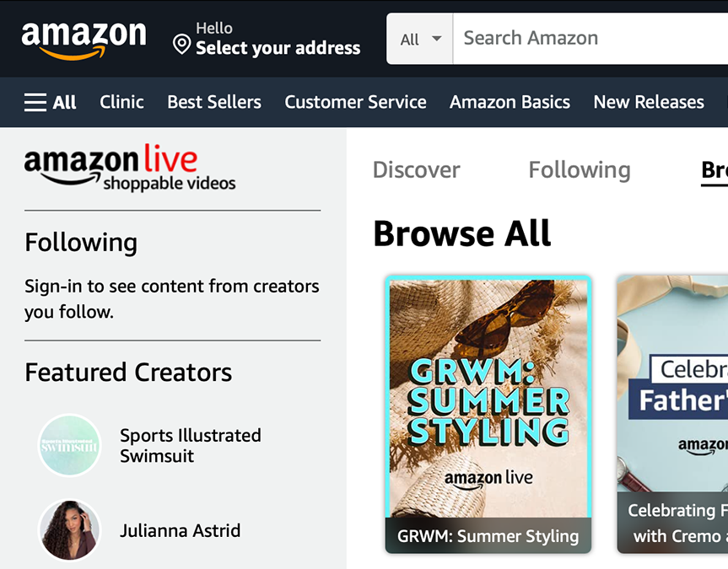Screen dimensions: 728x569
Task: Click the GRWM: Summer Styling caption
Action: point(488,536)
